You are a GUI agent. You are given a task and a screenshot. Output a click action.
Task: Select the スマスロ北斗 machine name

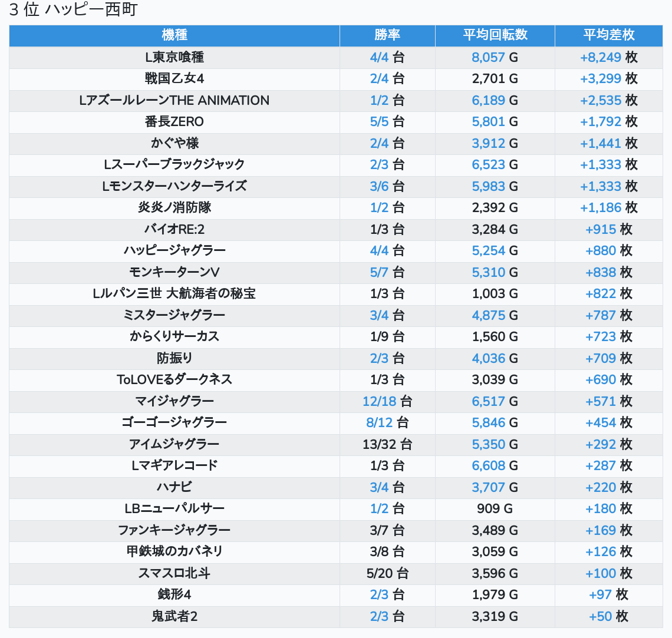[x=174, y=573]
